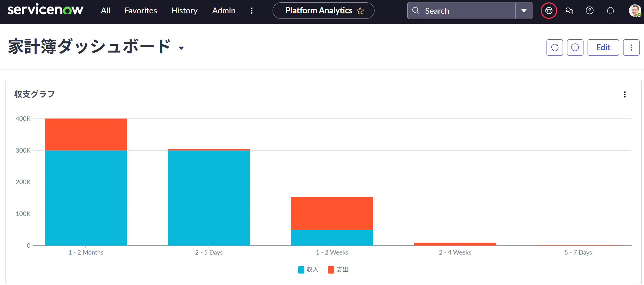
Task: Toggle the 収入 legend swatch
Action: click(301, 270)
